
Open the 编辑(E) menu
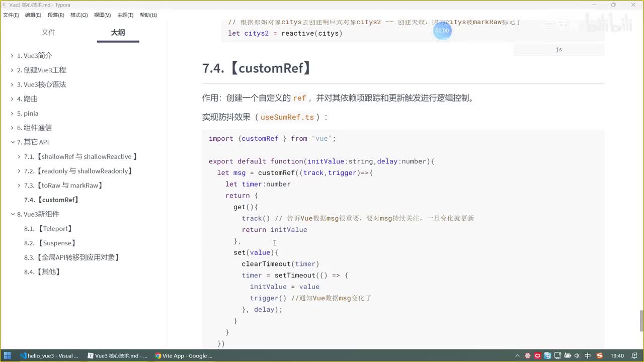[33, 15]
